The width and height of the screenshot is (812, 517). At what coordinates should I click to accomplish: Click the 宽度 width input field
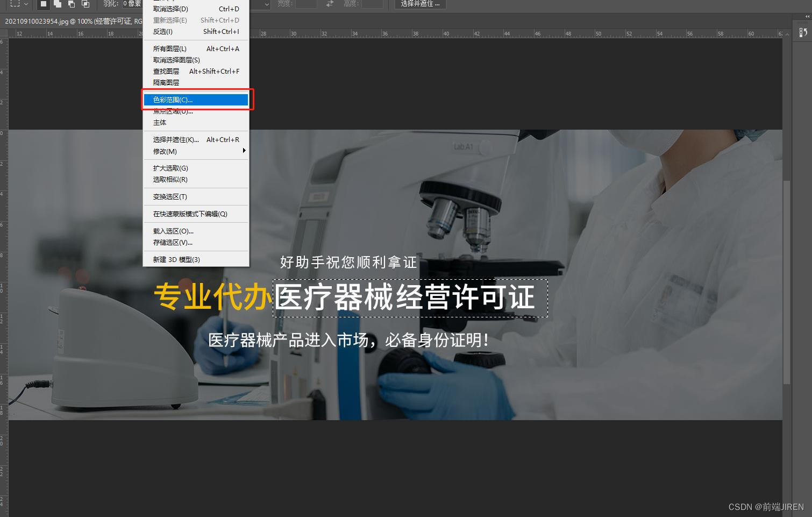pyautogui.click(x=306, y=4)
